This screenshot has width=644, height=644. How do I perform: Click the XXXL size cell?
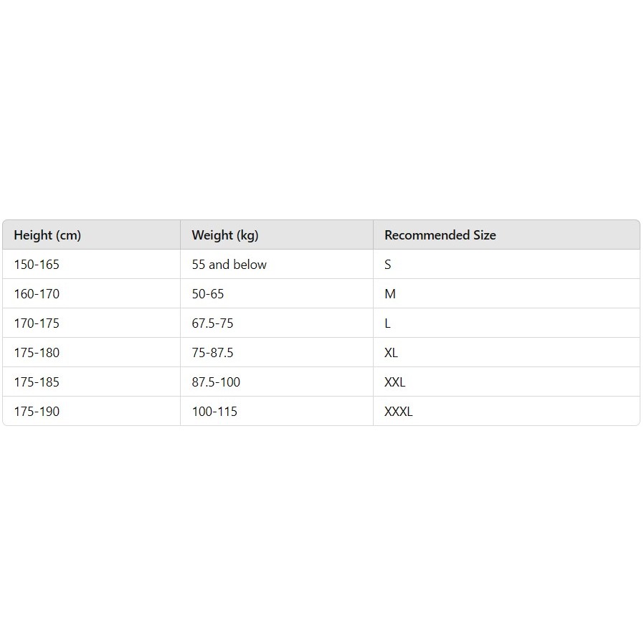point(506,411)
